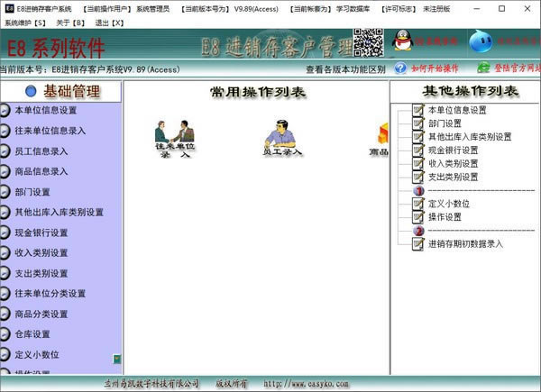Click the round arrow icon beside 仓库设置
Screen dimensions: 541x392
click(x=5, y=334)
